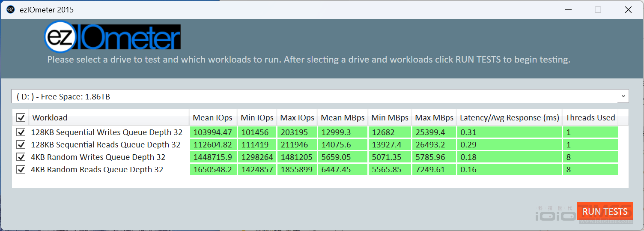This screenshot has height=231, width=644.
Task: Sort by Mean IOps column header
Action: click(212, 118)
